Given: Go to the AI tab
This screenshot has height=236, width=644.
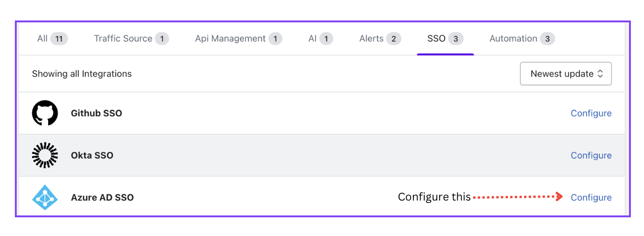Looking at the screenshot, I should click(x=321, y=39).
